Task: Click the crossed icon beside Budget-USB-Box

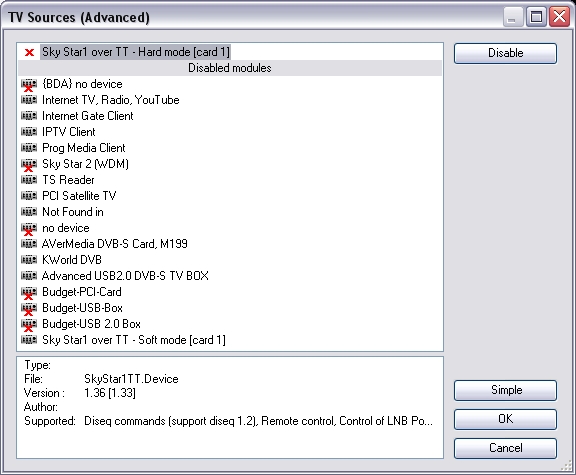Action: point(29,309)
